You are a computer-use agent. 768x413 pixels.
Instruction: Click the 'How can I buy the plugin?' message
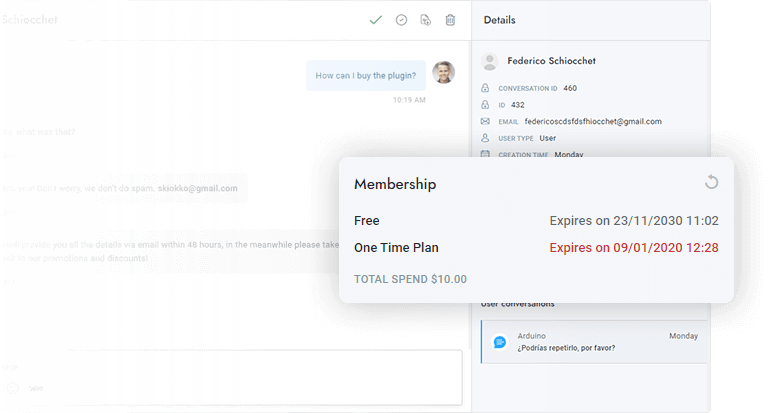click(366, 75)
